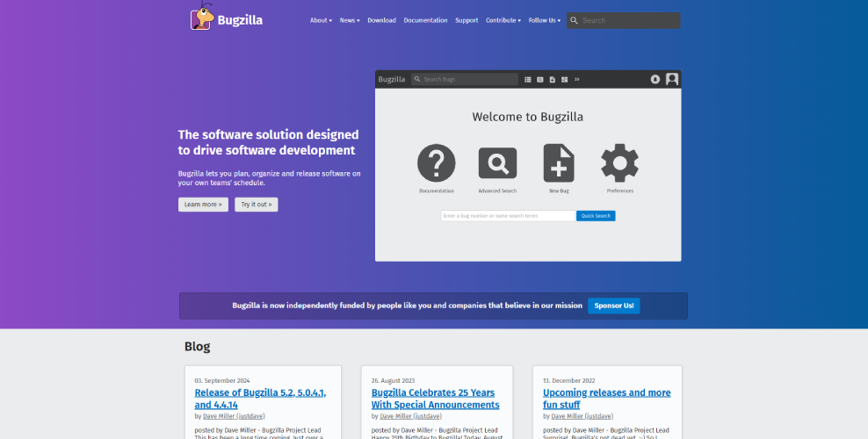Click the Preferences gear icon
The image size is (868, 439).
coord(619,163)
